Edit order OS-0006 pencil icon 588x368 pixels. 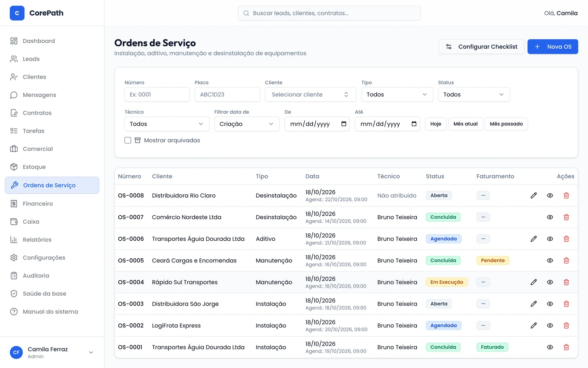(534, 239)
